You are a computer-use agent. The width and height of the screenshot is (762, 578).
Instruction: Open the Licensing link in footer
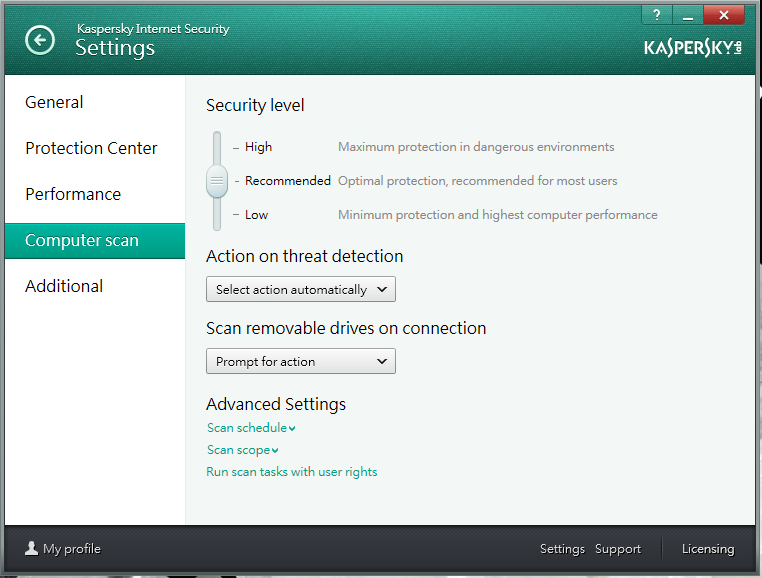(707, 549)
